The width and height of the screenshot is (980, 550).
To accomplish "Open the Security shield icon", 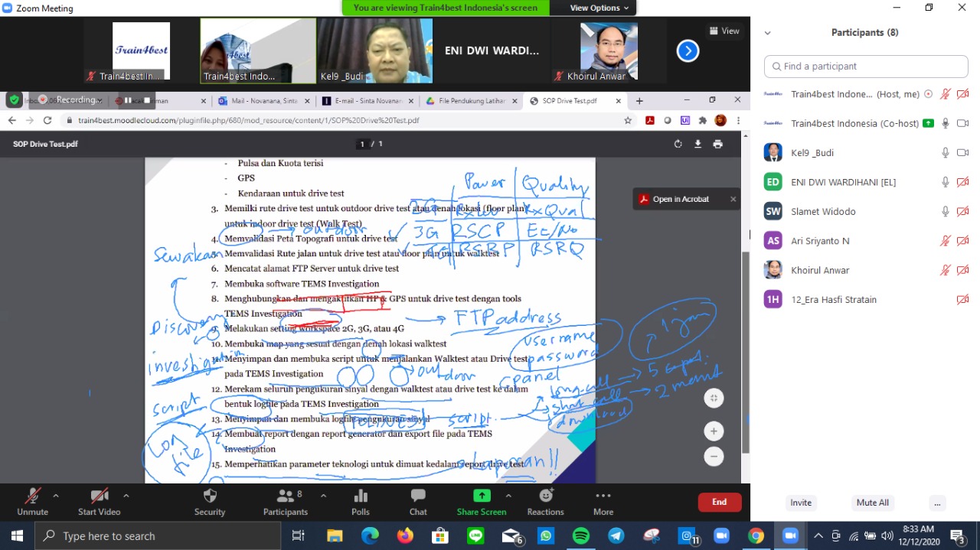I will tap(210, 496).
